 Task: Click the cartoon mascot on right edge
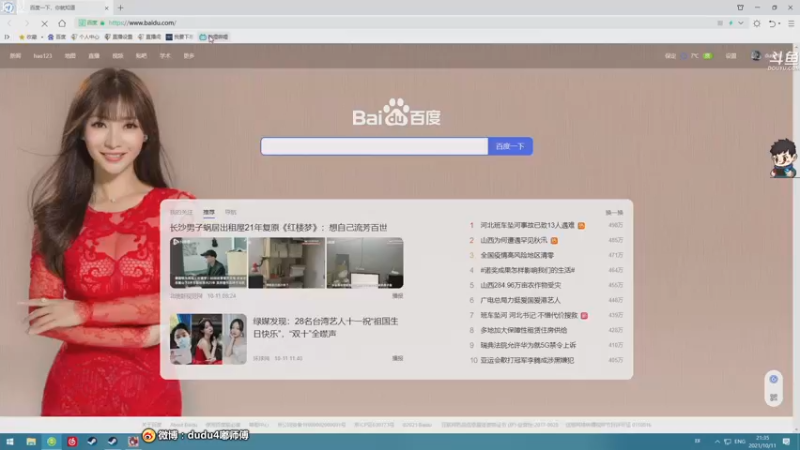click(x=783, y=158)
